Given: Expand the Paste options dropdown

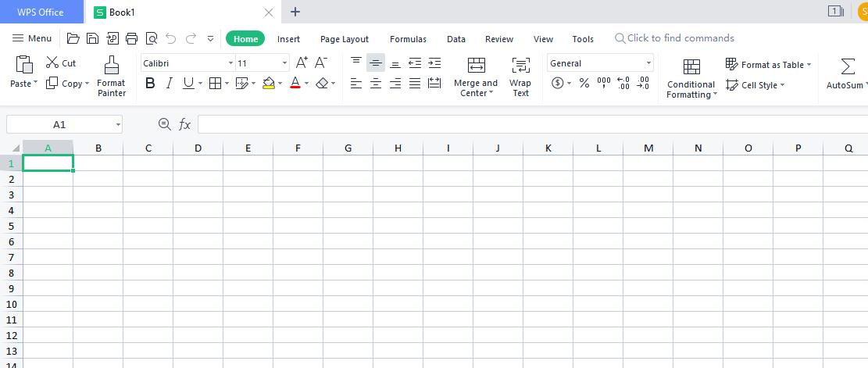Looking at the screenshot, I should [35, 83].
